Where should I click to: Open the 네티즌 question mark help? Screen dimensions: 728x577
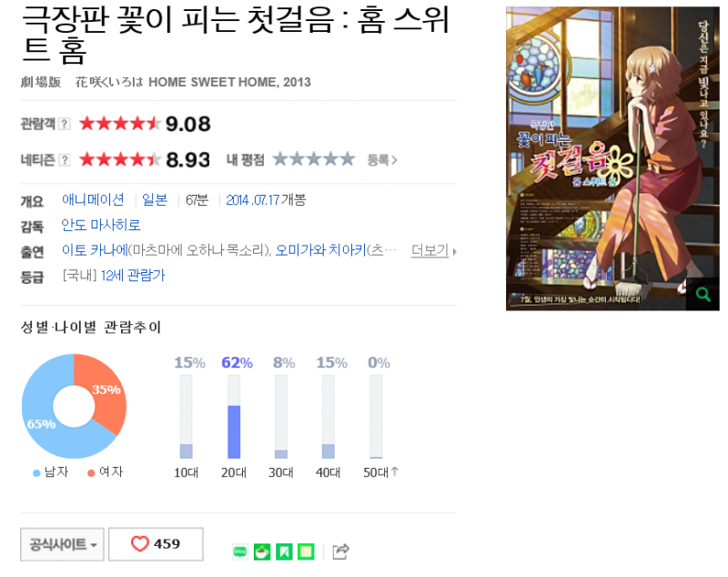pos(65,160)
